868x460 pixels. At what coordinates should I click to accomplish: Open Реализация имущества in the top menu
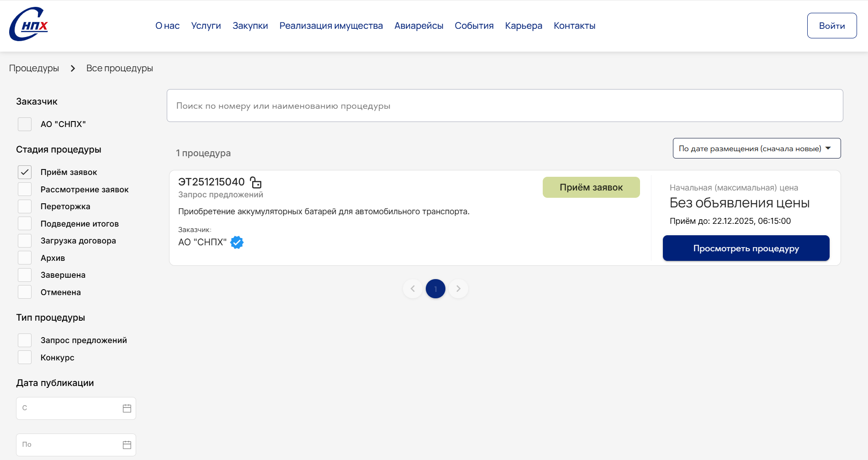(331, 26)
